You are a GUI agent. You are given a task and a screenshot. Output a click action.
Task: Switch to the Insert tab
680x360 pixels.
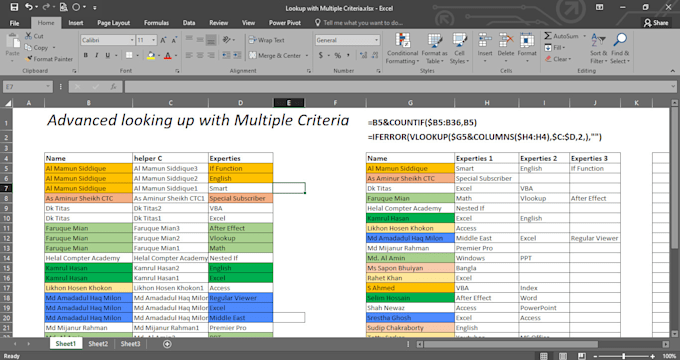pyautogui.click(x=75, y=23)
